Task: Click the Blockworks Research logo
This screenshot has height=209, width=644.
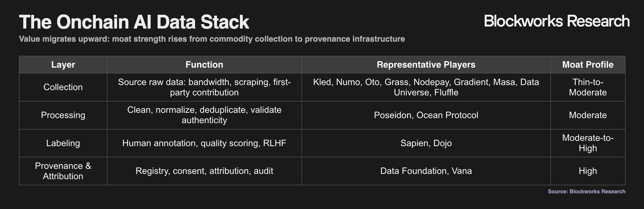Action: (x=557, y=21)
